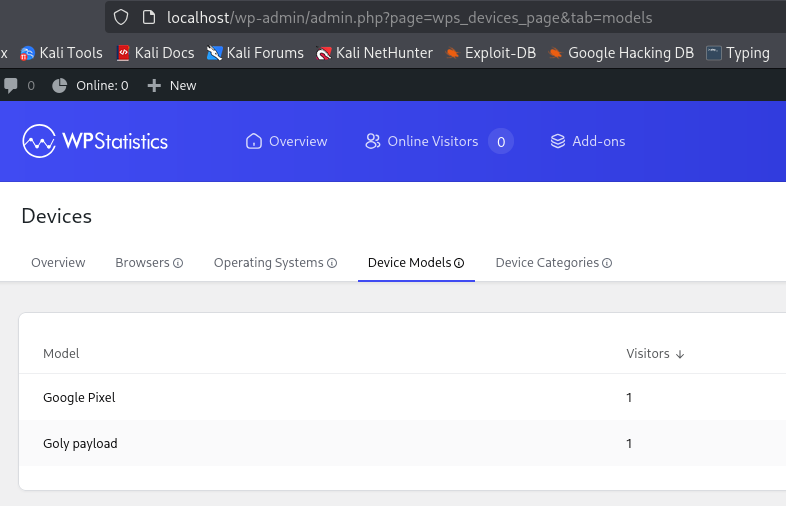Click the info icon beside Browsers tab
Viewport: 786px width, 506px height.
click(178, 263)
